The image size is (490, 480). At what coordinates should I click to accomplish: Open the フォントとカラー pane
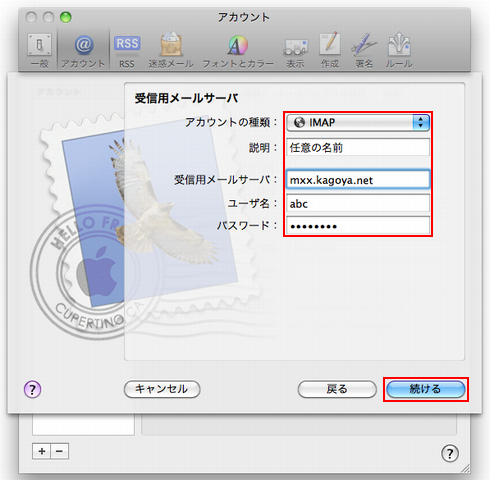[238, 50]
